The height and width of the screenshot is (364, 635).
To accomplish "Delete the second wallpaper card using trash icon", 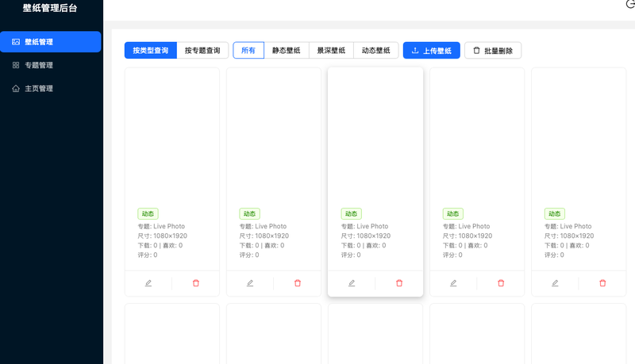I will point(298,283).
